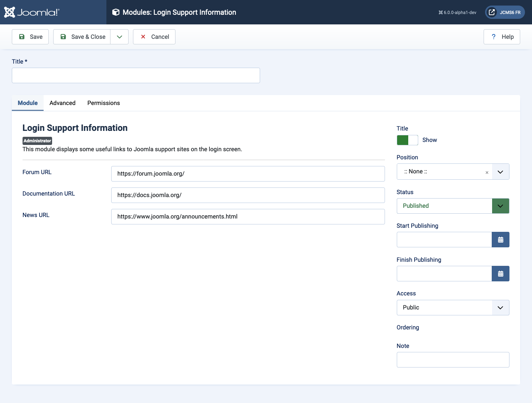This screenshot has height=403, width=532.
Task: Click the module cube icon beside page title
Action: [116, 12]
